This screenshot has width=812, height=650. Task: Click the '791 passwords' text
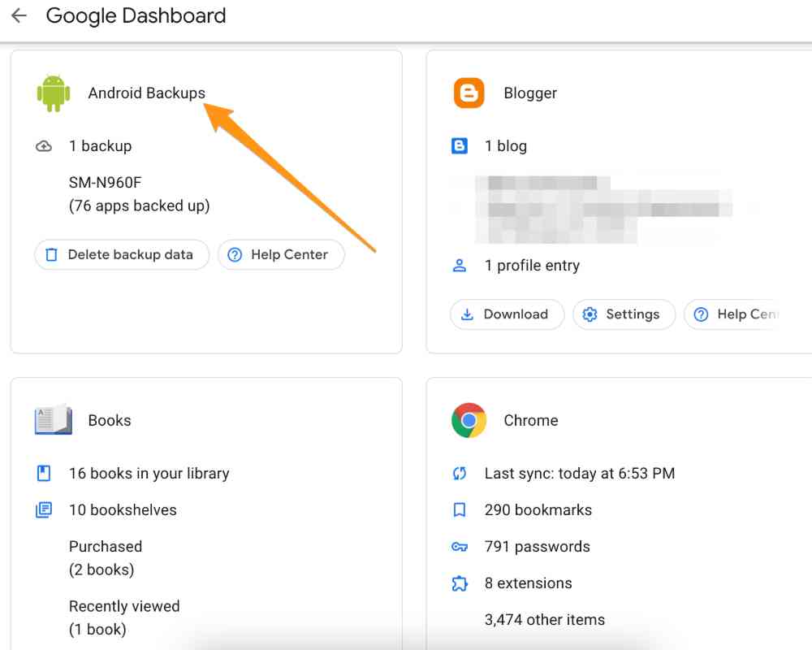coord(538,547)
